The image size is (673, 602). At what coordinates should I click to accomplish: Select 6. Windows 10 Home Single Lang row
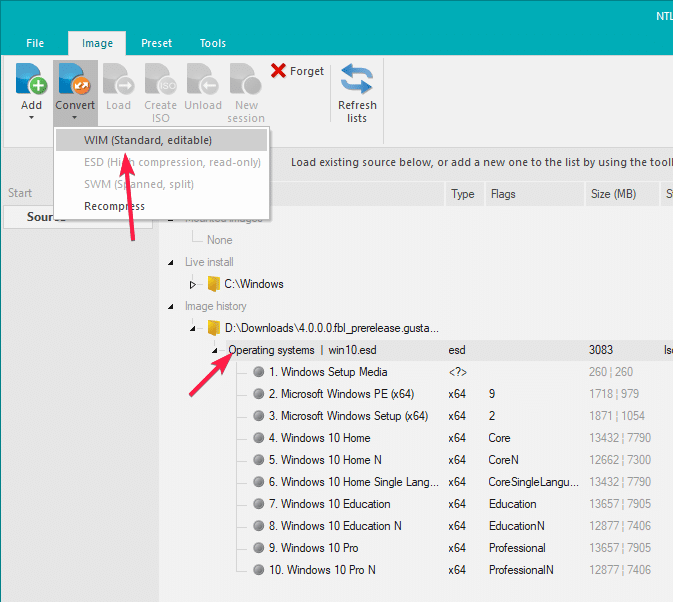point(354,481)
